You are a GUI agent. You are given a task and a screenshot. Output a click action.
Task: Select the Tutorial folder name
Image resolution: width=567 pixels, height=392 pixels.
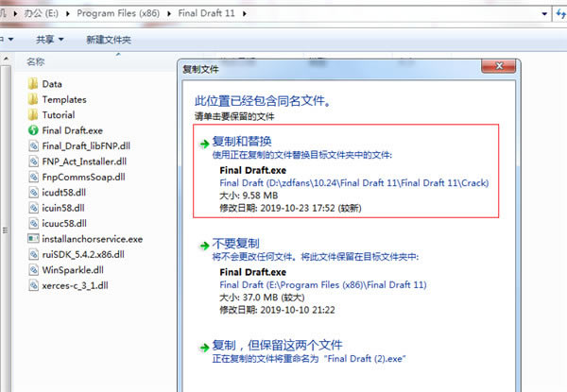[x=59, y=115]
